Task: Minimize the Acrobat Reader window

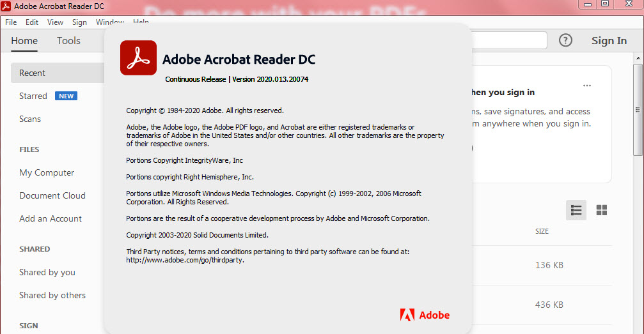Action: coord(588,4)
